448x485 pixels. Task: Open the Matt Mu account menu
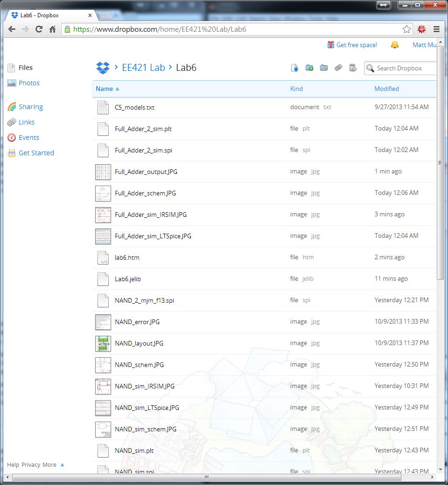click(x=424, y=45)
